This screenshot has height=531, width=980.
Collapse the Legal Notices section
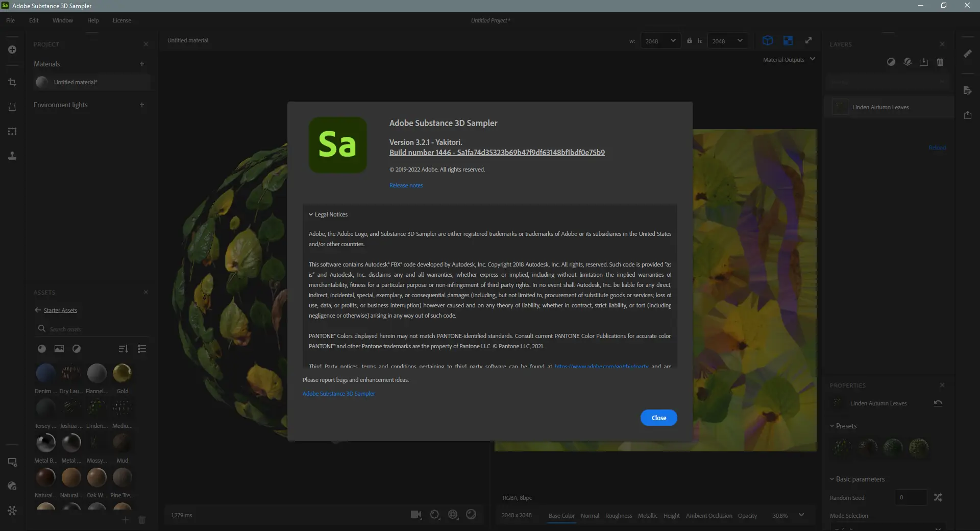point(328,214)
